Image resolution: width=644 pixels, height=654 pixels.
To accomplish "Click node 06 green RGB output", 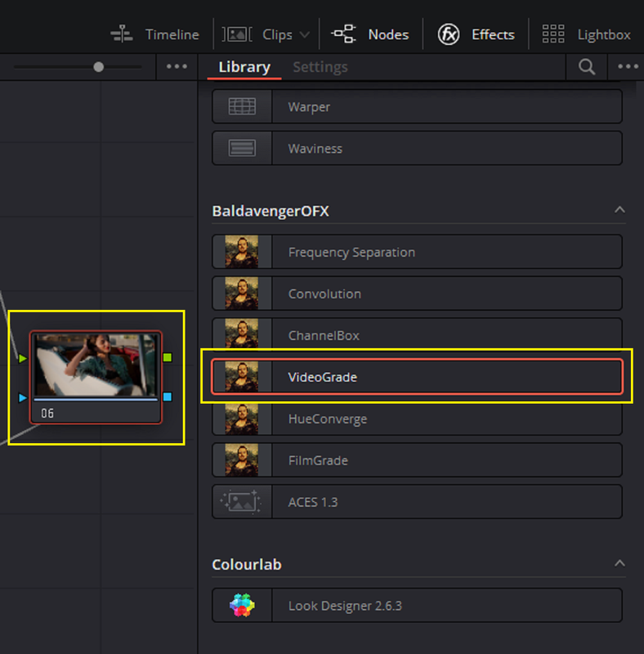I will 168,357.
